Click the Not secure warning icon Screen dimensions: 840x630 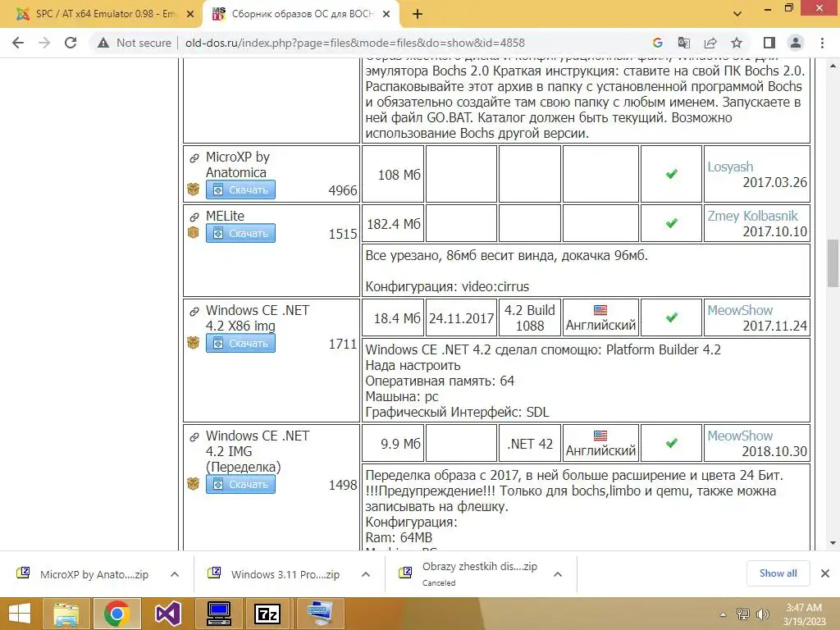(103, 43)
